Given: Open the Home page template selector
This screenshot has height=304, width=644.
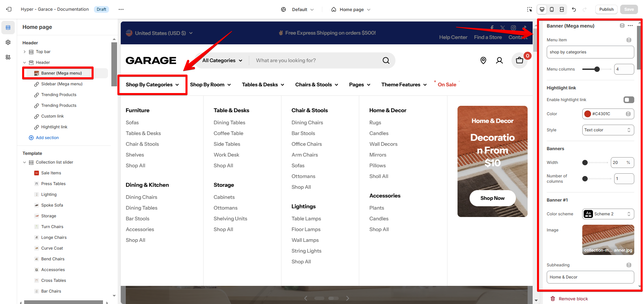Looking at the screenshot, I should [x=351, y=9].
